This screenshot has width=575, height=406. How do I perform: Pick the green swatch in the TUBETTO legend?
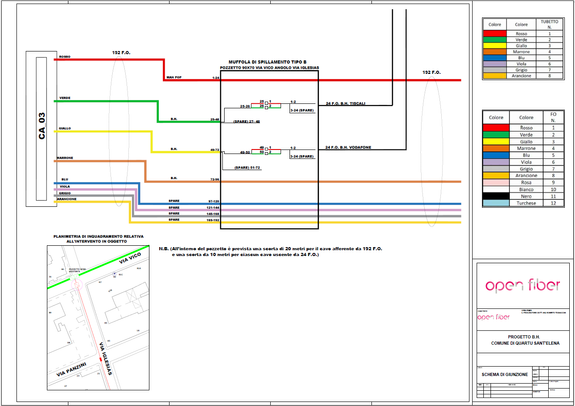click(x=494, y=40)
